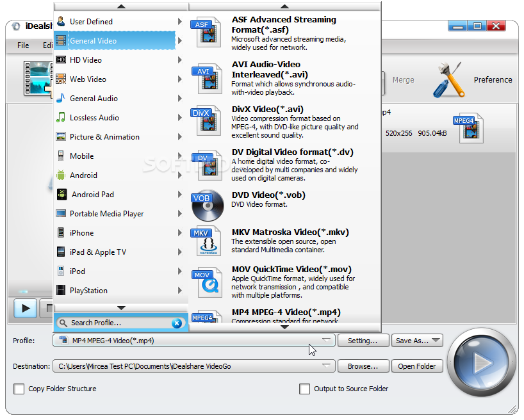Open the Destination path dropdown arrow
Viewport: 524px width, 420px height.
tap(326, 366)
